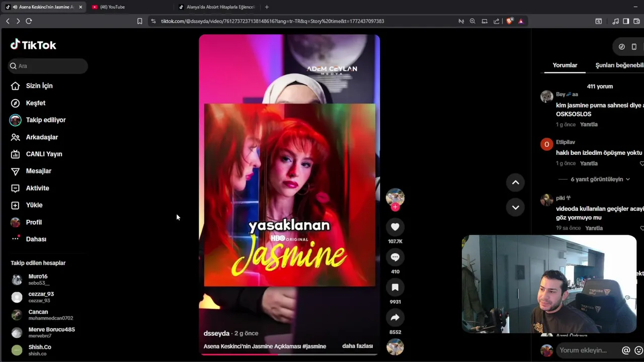Open followed account Cancan
644x362 pixels.
pyautogui.click(x=42, y=315)
